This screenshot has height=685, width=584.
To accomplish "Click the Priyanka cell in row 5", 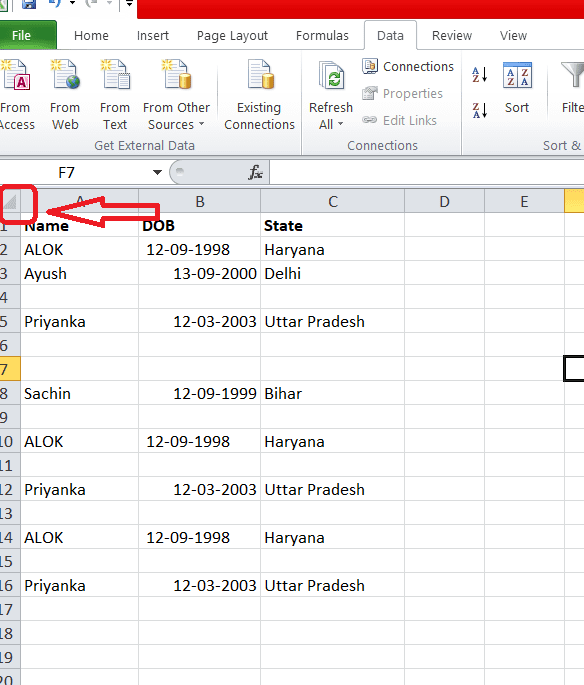I will (79, 322).
